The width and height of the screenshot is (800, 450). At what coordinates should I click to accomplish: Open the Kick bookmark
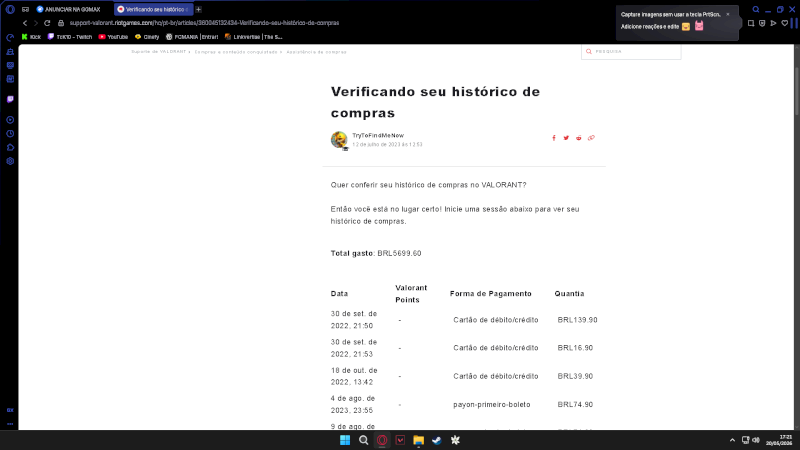31,37
